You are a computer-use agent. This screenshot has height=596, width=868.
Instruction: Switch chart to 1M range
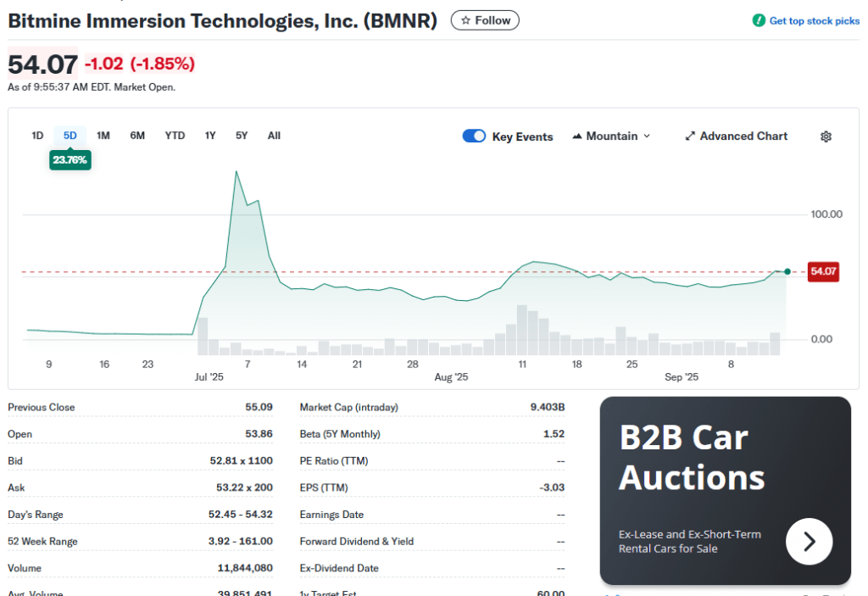point(103,136)
